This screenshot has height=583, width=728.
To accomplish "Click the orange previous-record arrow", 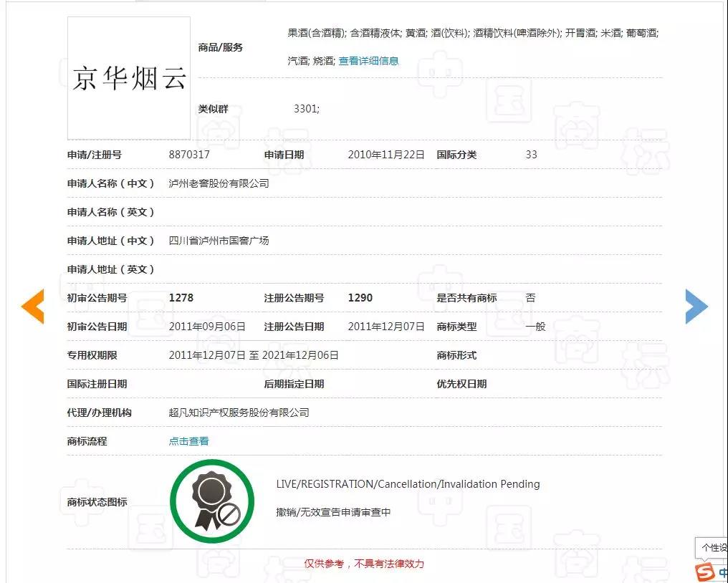I will pyautogui.click(x=33, y=306).
